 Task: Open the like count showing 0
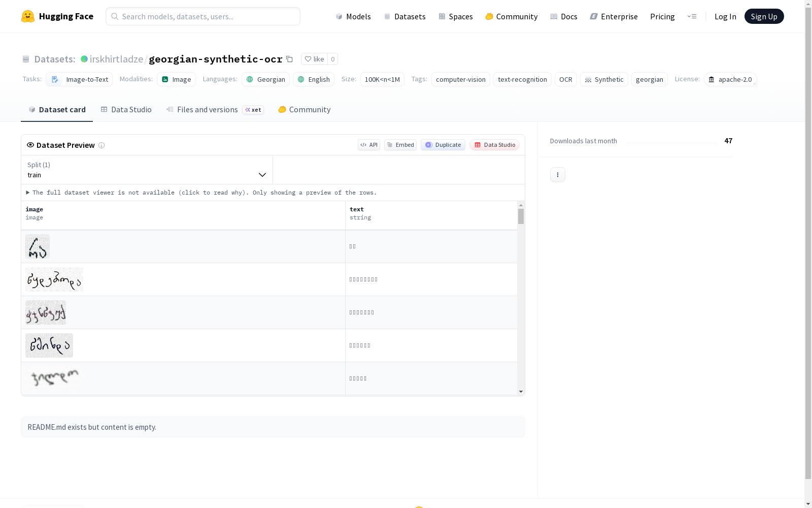coord(333,59)
